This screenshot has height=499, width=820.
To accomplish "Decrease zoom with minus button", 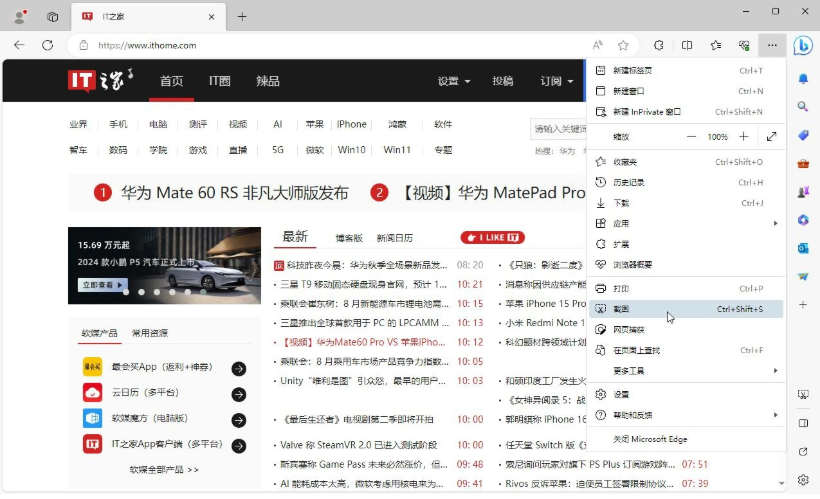I will coord(691,137).
